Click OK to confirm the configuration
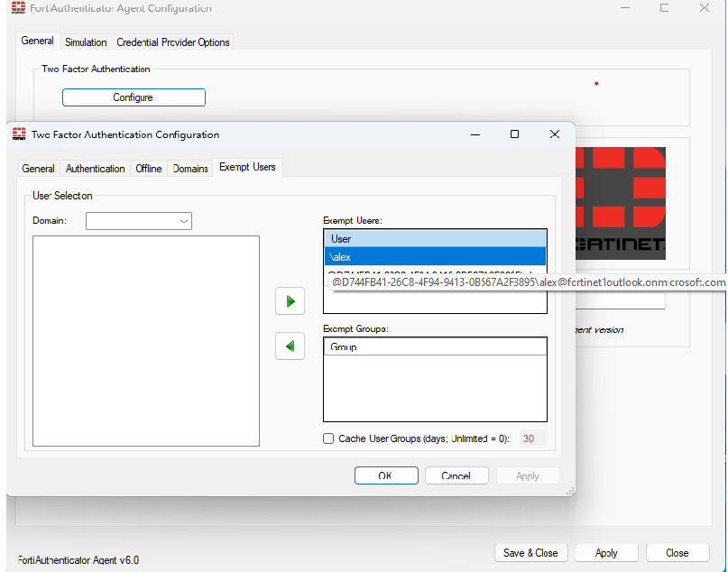This screenshot has height=572, width=728. tap(386, 475)
